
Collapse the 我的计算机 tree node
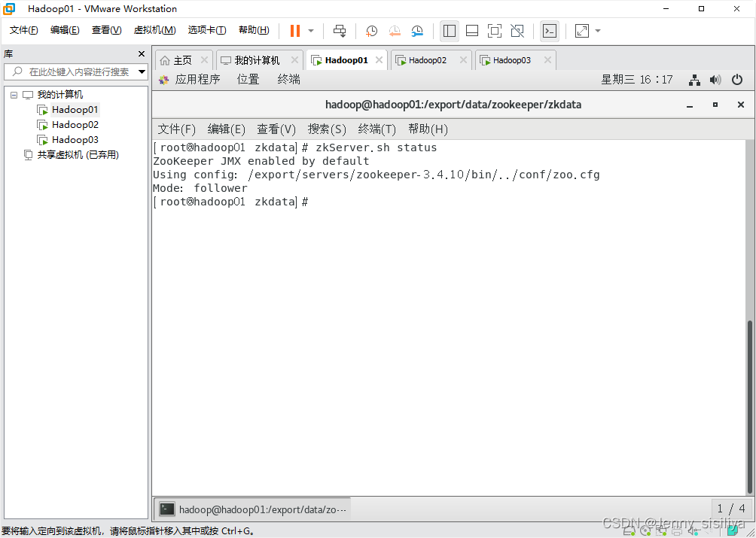[x=14, y=95]
